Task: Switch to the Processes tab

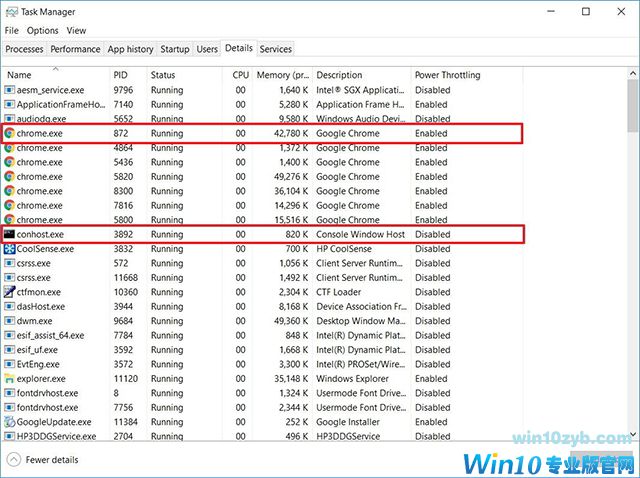Action: pyautogui.click(x=24, y=49)
